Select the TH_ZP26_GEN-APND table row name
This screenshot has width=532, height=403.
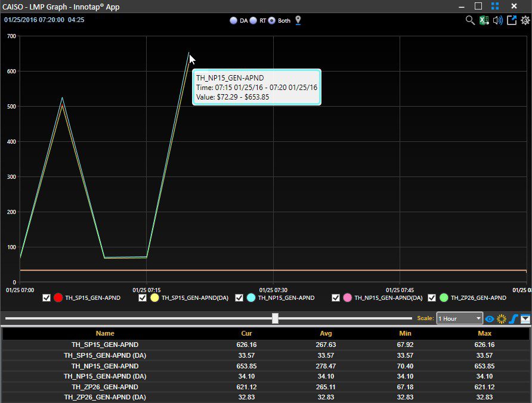(105, 387)
